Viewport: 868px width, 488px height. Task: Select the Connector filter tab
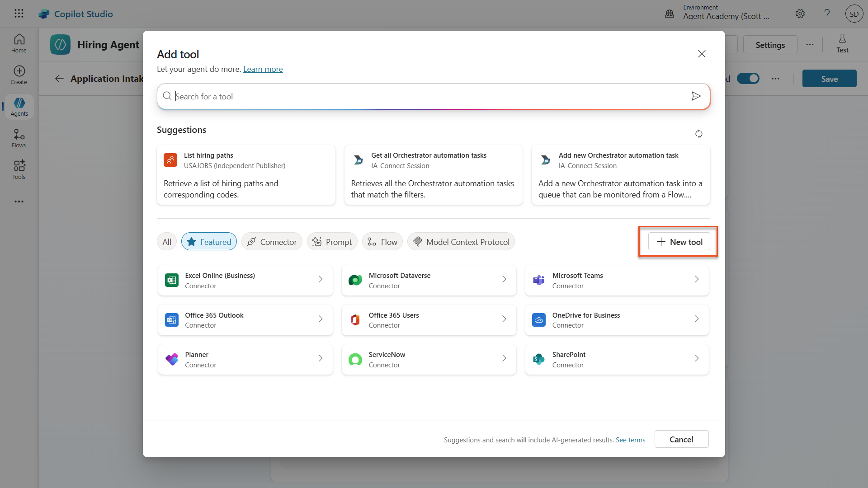(272, 242)
